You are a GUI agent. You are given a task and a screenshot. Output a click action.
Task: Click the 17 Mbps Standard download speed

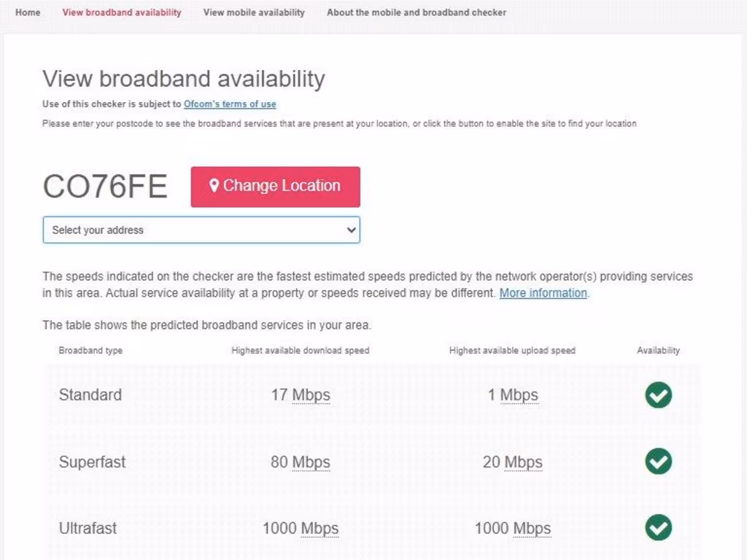(301, 395)
